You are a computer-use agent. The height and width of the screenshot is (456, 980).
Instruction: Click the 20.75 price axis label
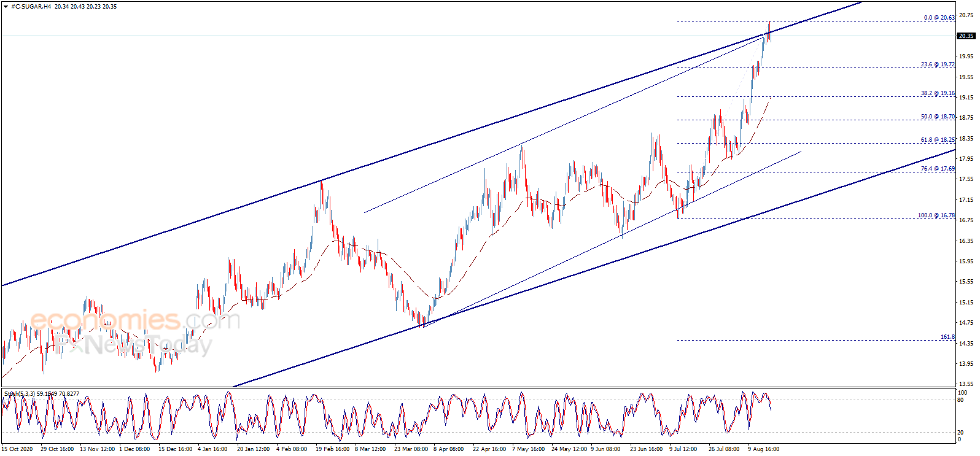(966, 15)
